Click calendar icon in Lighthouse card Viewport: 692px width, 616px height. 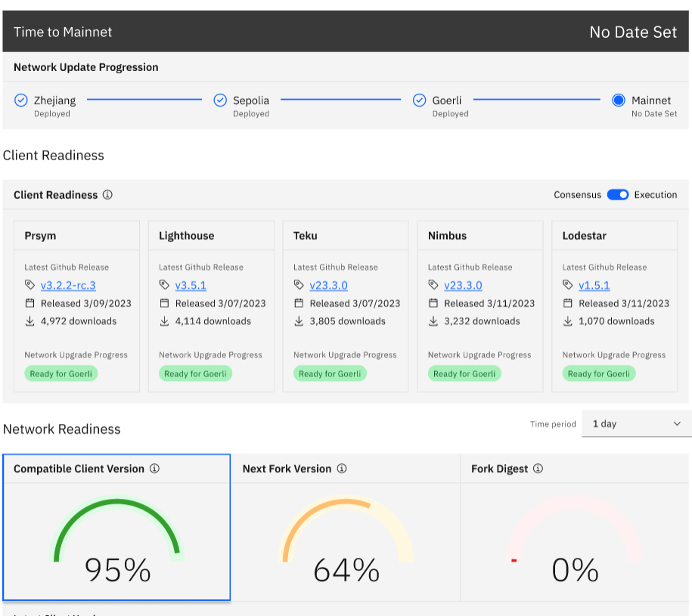pyautogui.click(x=164, y=303)
